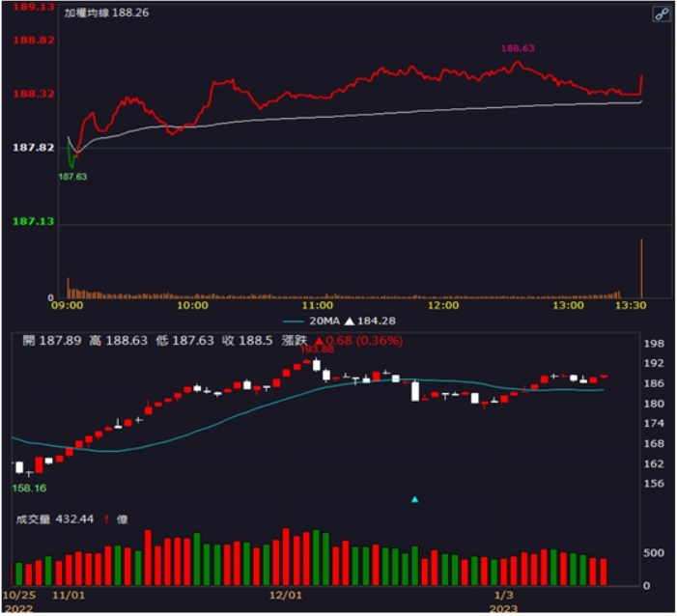The image size is (677, 616).
Task: Click the 13:30 time axis label
Action: (631, 306)
